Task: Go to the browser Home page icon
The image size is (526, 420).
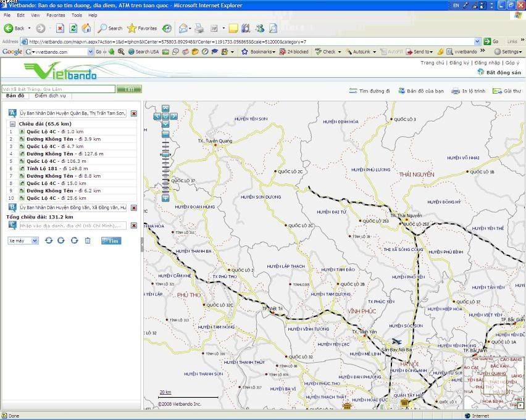Action: pyautogui.click(x=86, y=28)
